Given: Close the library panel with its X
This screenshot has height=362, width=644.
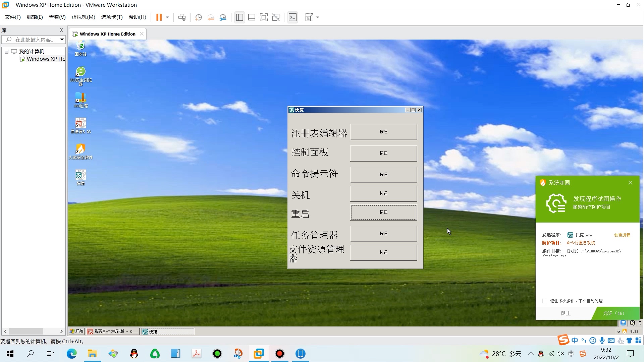Looking at the screenshot, I should click(61, 30).
